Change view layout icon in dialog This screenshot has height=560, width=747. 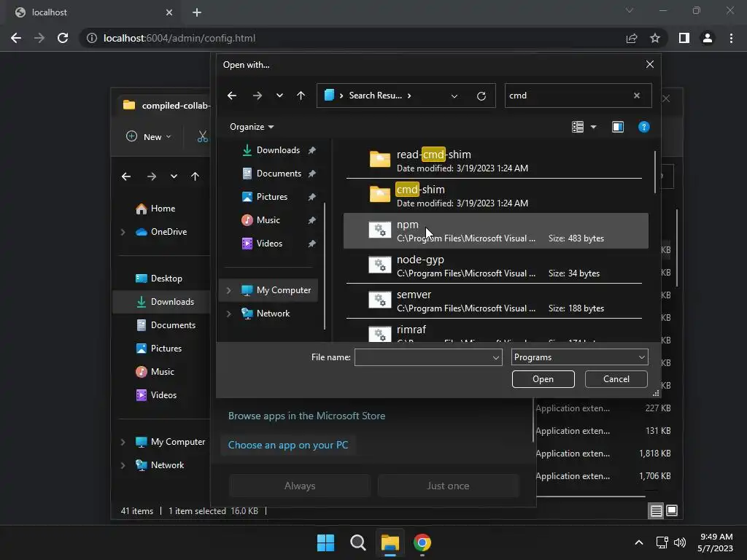click(x=578, y=127)
